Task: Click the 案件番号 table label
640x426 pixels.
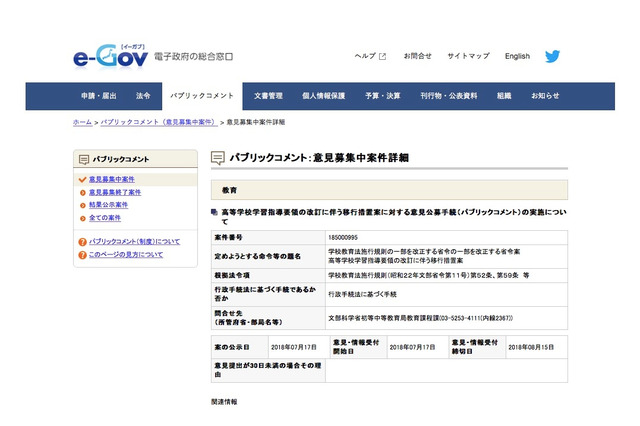Action: point(229,237)
